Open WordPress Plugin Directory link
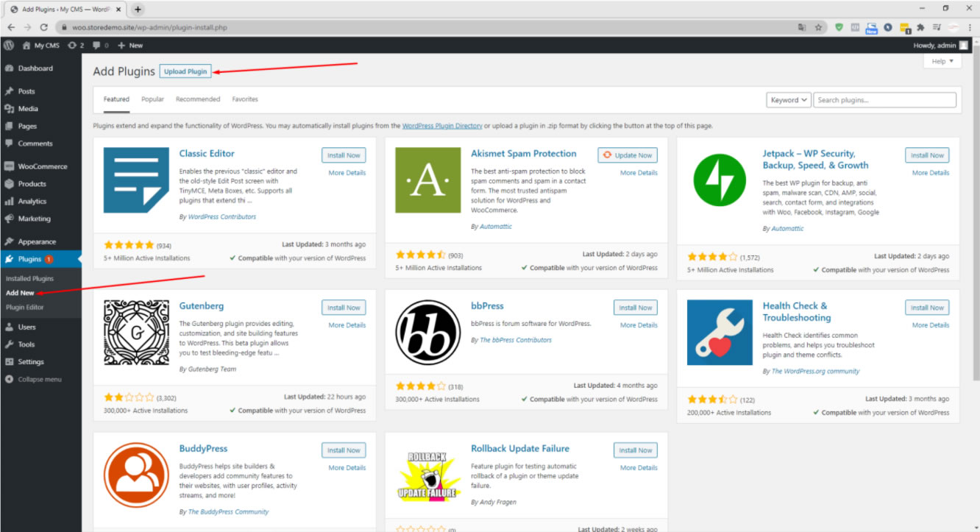Image resolution: width=980 pixels, height=532 pixels. pos(442,126)
